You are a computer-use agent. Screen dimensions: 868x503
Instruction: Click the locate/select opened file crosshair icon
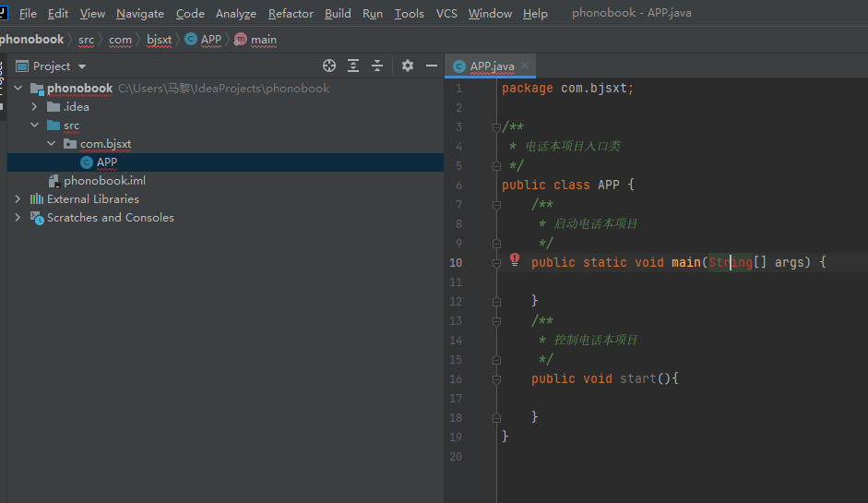tap(328, 66)
